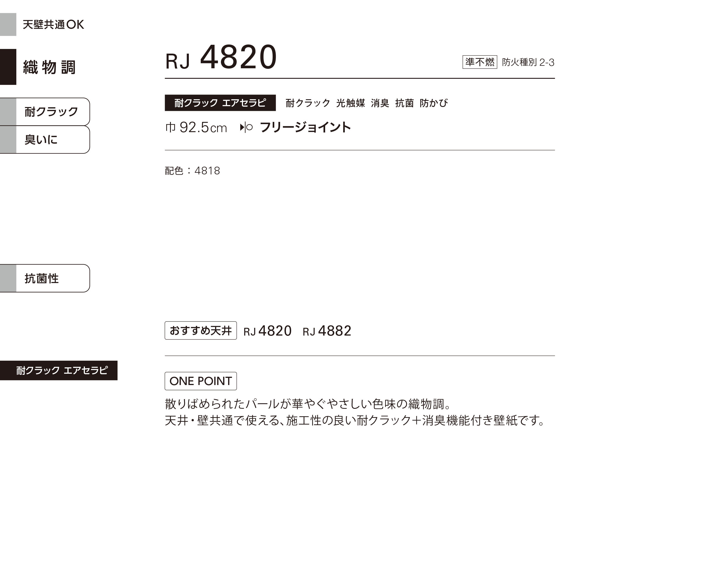The height and width of the screenshot is (581, 728).
Task: Click the 耐クラック エアセラピ sidebar banner
Action: (x=59, y=370)
